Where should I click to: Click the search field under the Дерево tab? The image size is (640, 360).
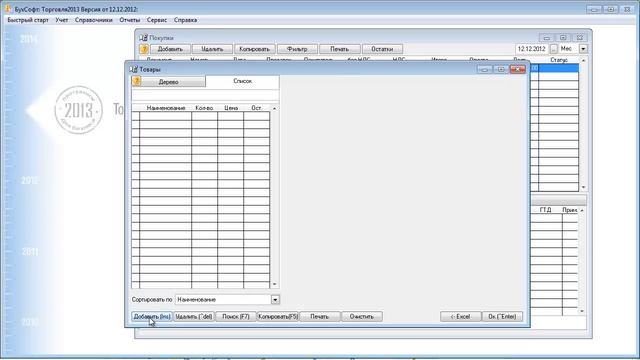(x=205, y=96)
